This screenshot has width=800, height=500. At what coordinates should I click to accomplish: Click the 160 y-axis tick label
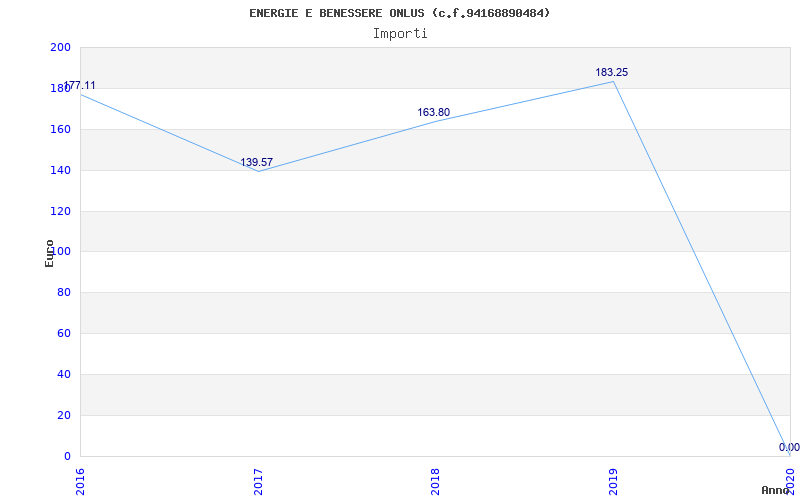(60, 130)
